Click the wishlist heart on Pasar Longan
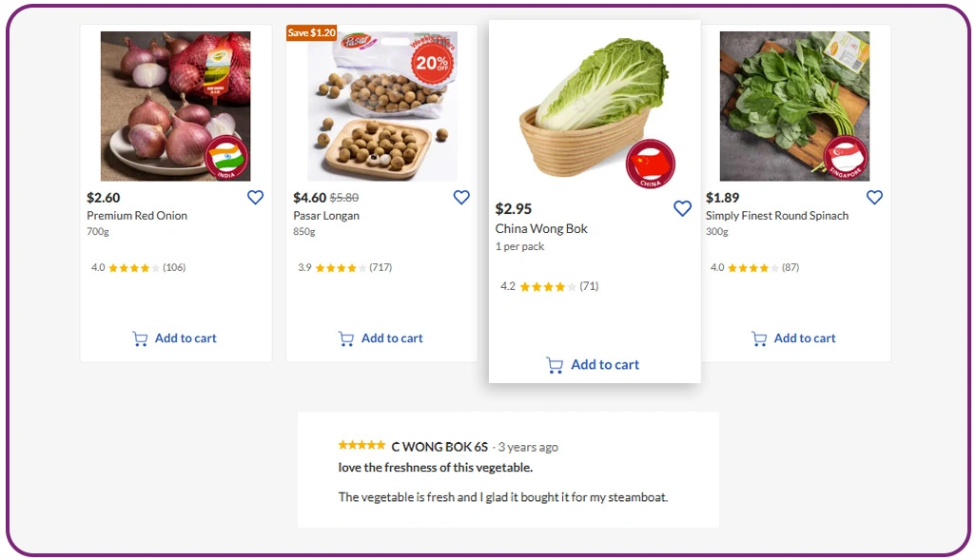Viewport: 976px width, 560px height. [x=461, y=197]
